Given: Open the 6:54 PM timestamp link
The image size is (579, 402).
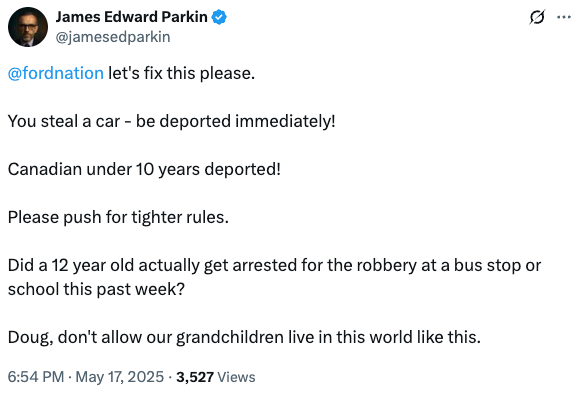Looking at the screenshot, I should click(36, 377).
